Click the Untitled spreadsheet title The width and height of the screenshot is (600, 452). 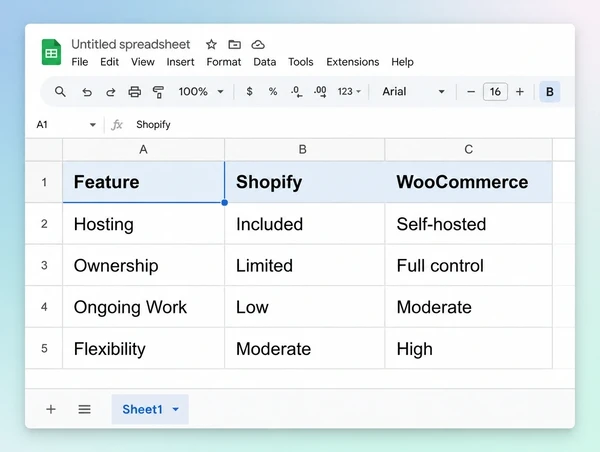[x=130, y=44]
